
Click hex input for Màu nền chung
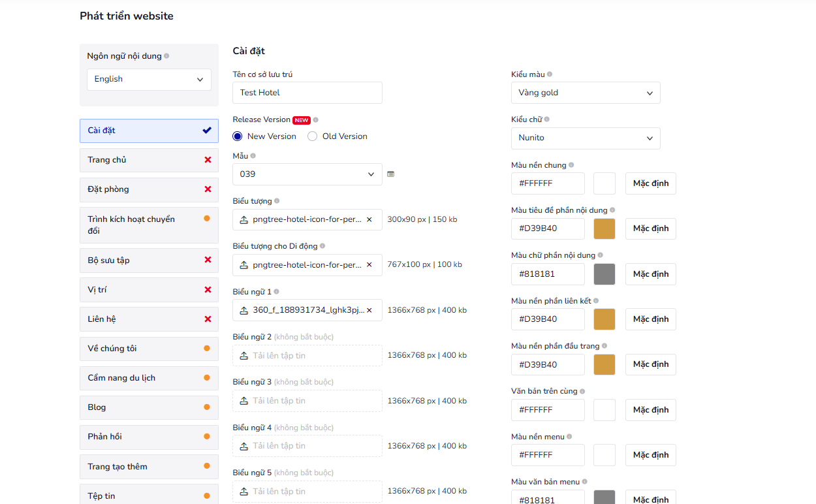(548, 183)
